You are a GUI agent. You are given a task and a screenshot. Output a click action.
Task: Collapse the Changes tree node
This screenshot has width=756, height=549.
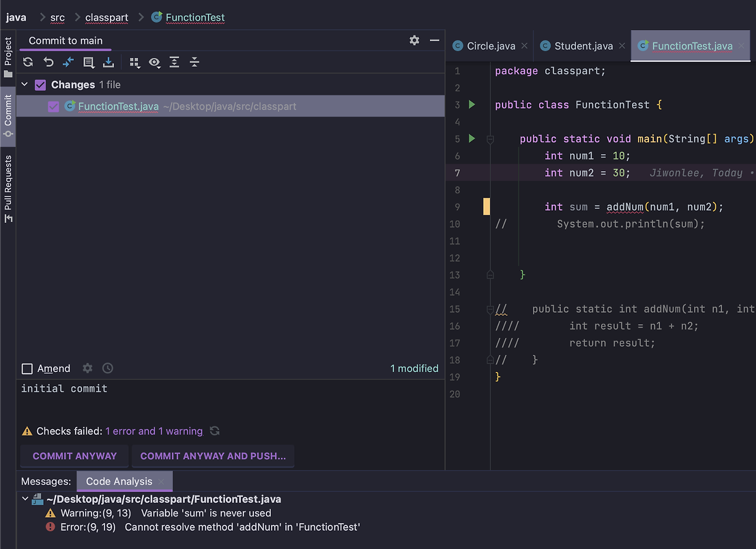[25, 85]
